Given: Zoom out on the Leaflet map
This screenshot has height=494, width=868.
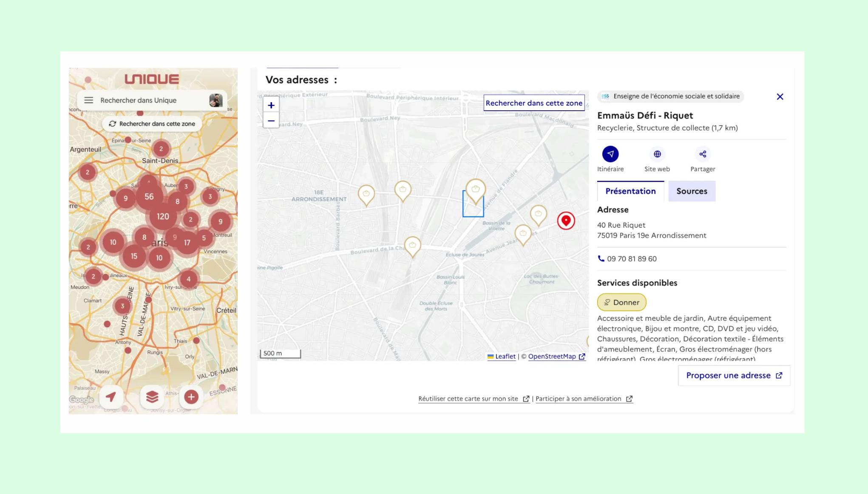Looking at the screenshot, I should tap(271, 121).
